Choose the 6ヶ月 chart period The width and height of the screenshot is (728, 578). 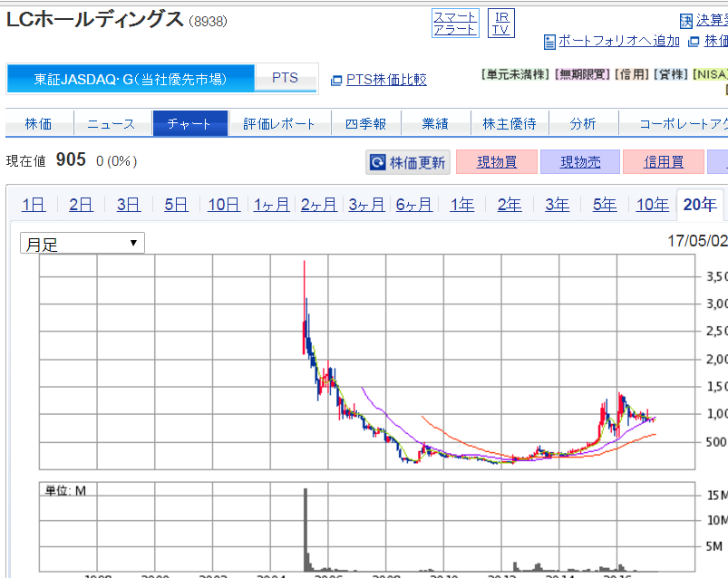[413, 205]
